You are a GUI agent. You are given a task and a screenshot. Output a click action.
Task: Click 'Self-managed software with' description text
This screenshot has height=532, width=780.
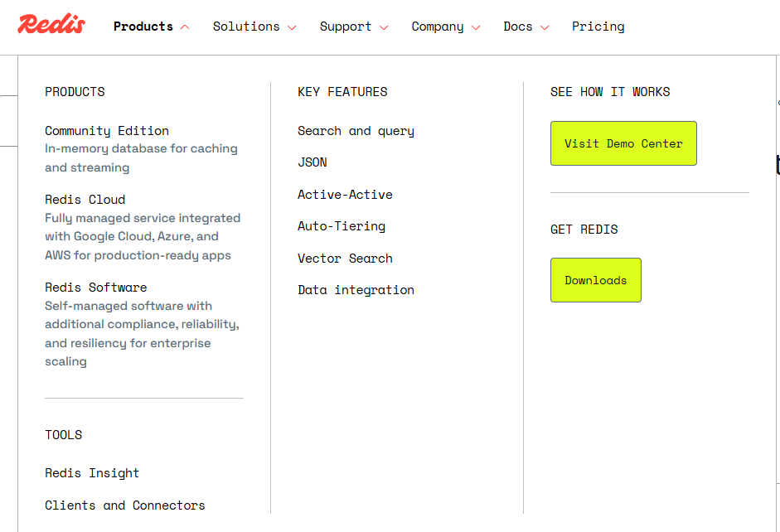click(128, 306)
